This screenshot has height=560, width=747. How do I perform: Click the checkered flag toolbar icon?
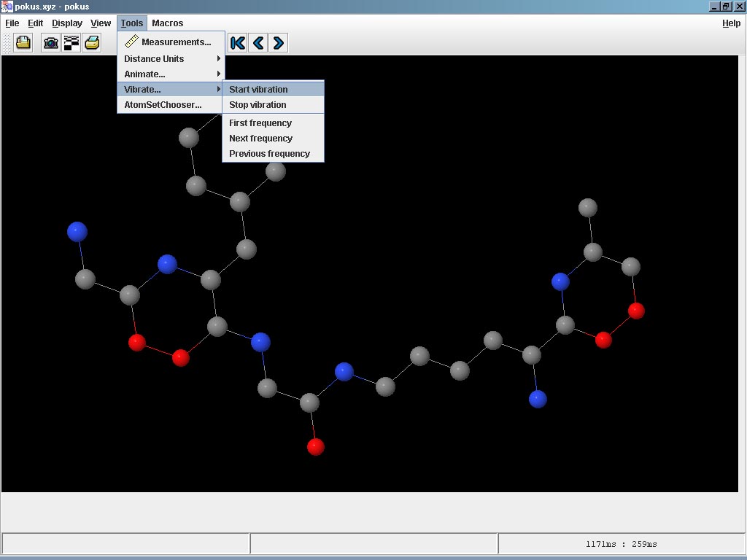pos(71,43)
